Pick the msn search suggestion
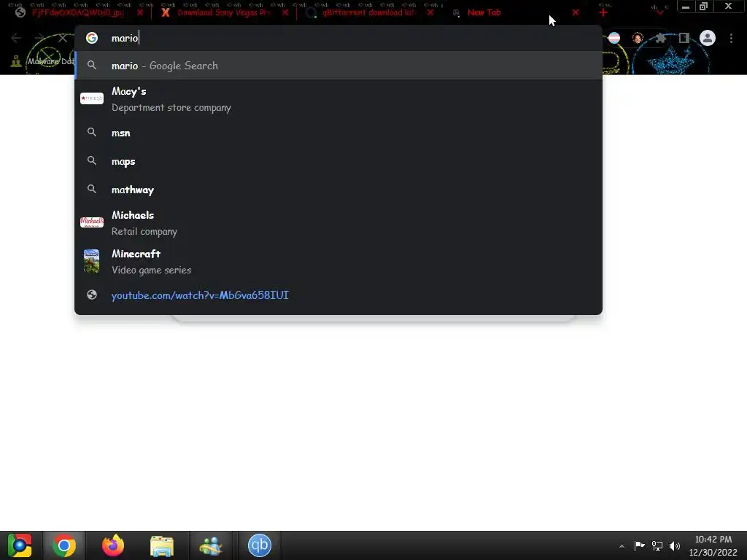The image size is (747, 560). 338,133
